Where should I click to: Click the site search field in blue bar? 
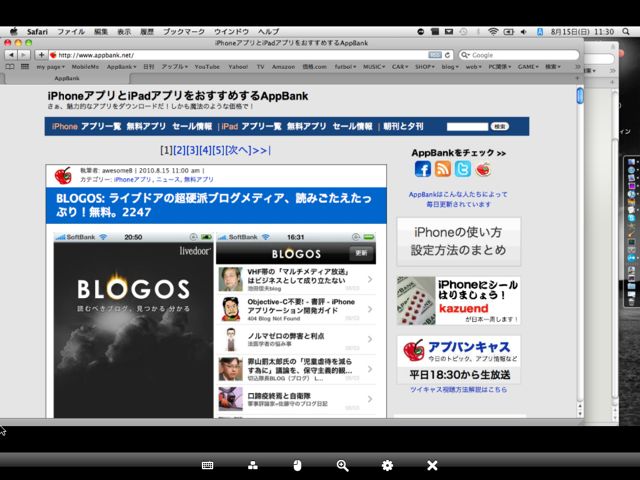click(x=467, y=127)
